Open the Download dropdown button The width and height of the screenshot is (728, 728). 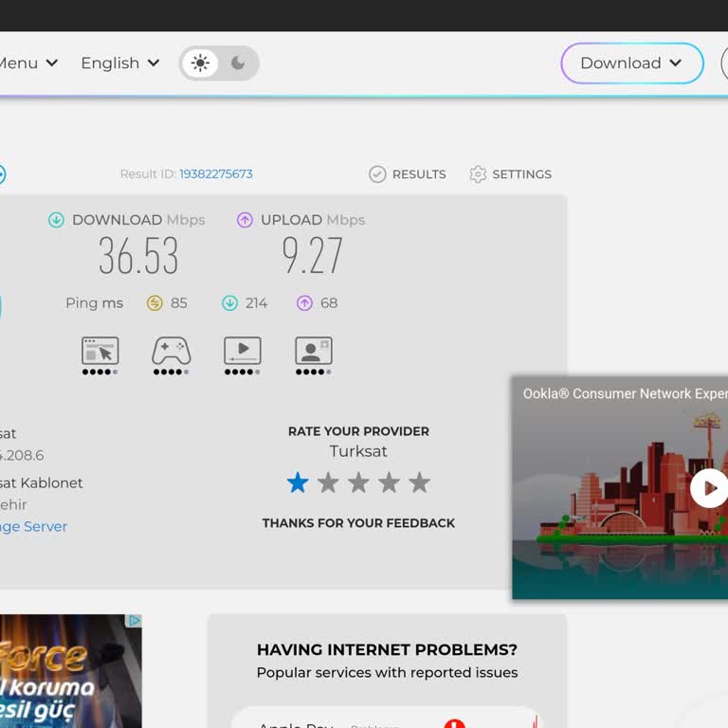tap(632, 64)
